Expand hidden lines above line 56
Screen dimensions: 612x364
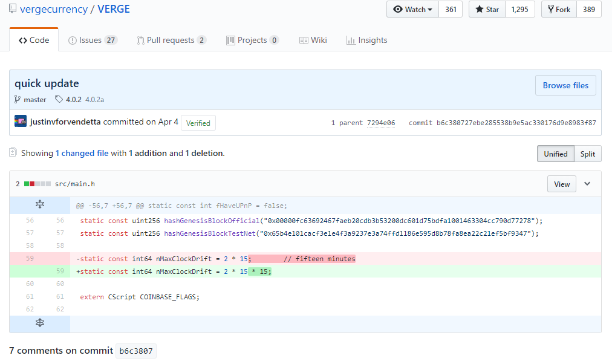[x=40, y=204]
